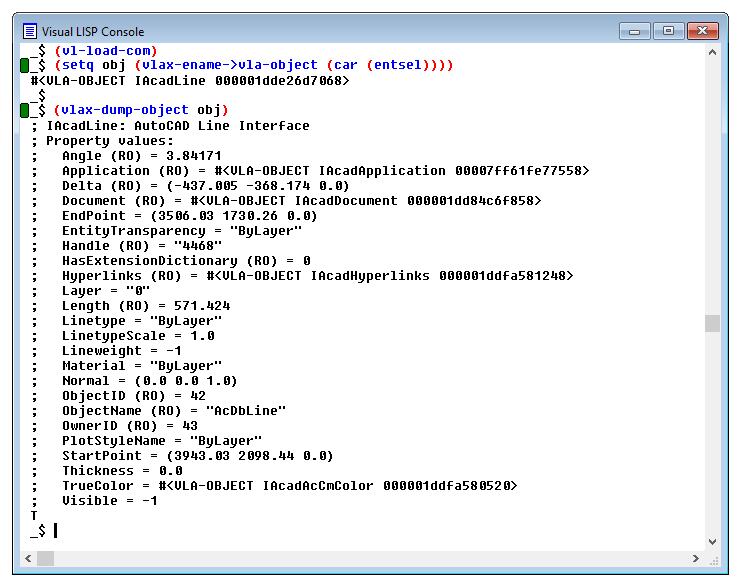Click 'Handle (RO) = "4468"' line

coord(142,246)
